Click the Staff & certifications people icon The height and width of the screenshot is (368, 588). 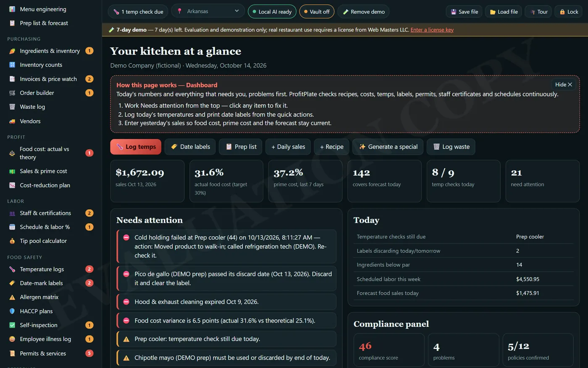tap(12, 213)
